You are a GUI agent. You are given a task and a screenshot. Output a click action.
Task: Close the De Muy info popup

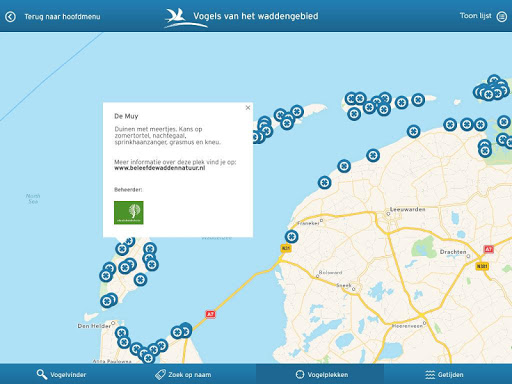pyautogui.click(x=248, y=107)
